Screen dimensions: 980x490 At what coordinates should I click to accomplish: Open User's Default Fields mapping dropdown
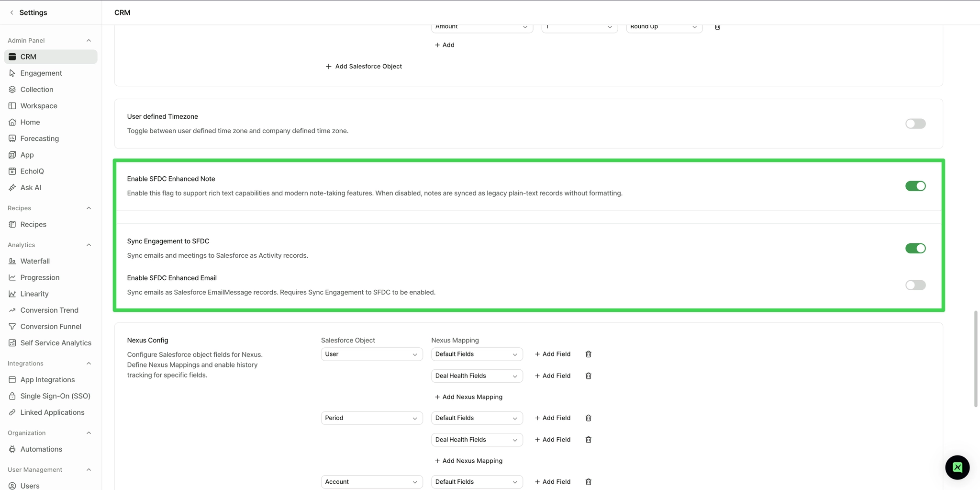click(x=477, y=354)
